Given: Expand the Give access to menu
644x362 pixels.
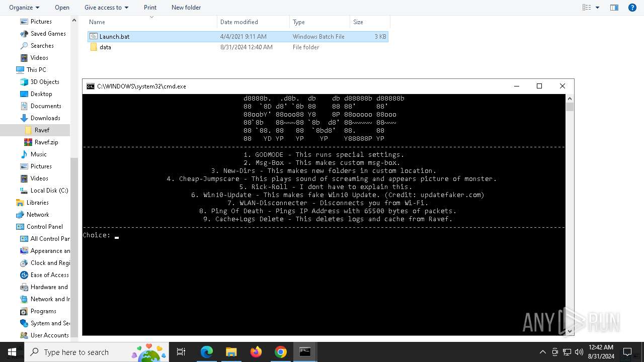Looking at the screenshot, I should point(106,8).
